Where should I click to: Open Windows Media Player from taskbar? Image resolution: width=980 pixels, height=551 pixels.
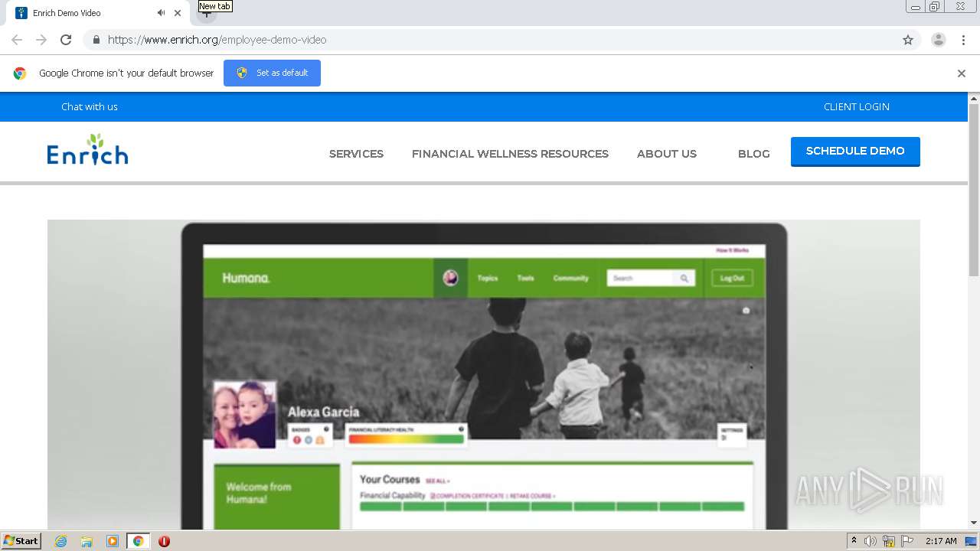[113, 541]
